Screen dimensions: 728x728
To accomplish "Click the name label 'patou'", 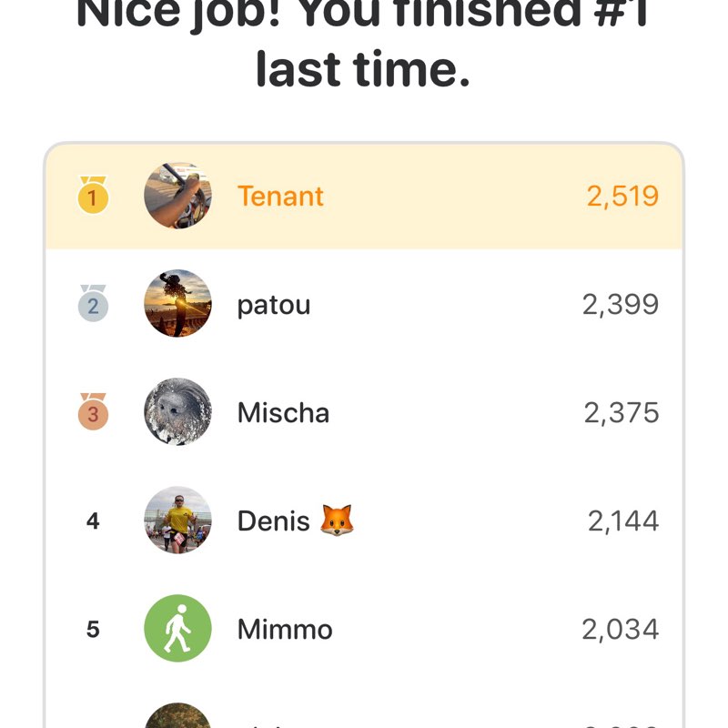I will point(275,304).
